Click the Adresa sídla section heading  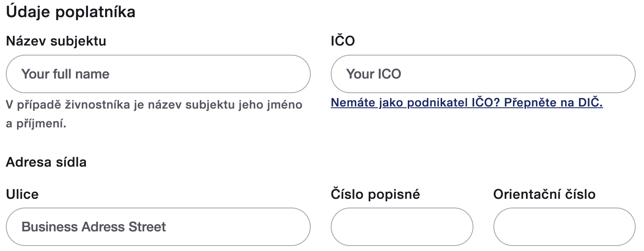click(x=46, y=162)
